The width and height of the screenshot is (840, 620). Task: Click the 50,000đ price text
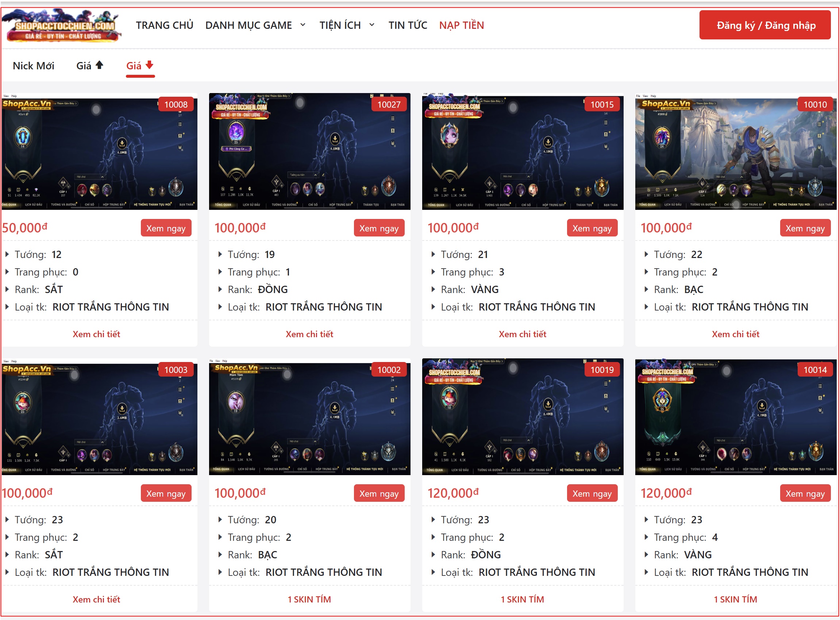[x=25, y=228]
